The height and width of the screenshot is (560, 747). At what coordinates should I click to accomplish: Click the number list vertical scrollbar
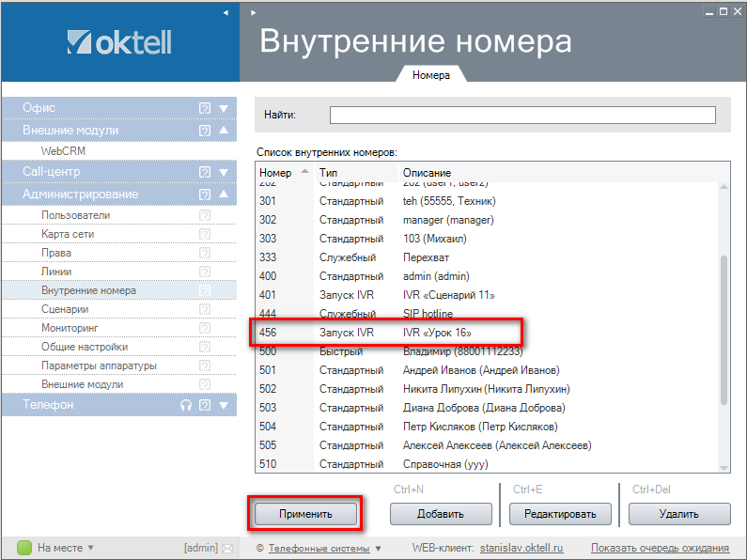[x=724, y=329]
